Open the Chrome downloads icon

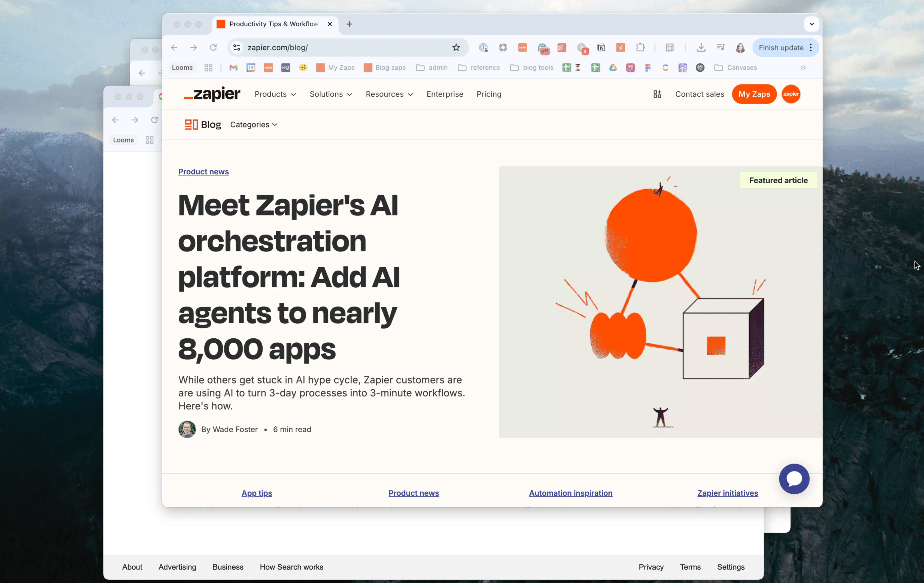click(x=701, y=48)
